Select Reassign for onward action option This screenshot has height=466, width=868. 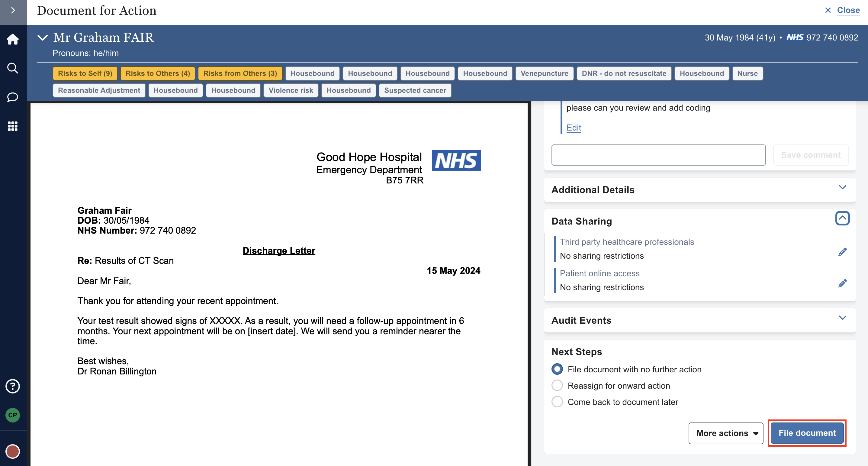point(557,385)
